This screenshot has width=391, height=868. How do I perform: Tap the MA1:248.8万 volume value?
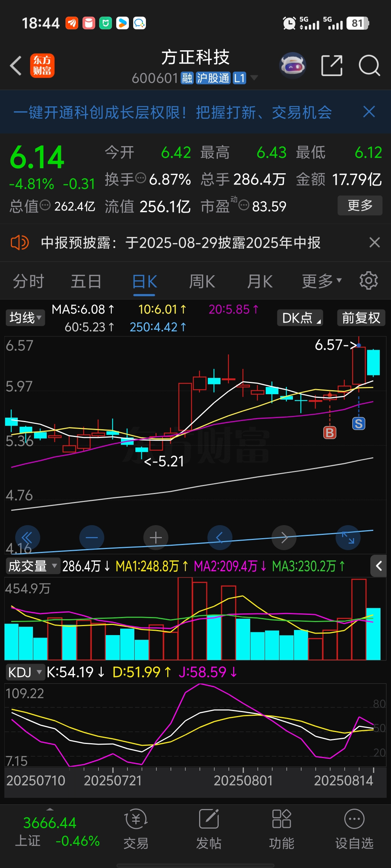tap(152, 566)
